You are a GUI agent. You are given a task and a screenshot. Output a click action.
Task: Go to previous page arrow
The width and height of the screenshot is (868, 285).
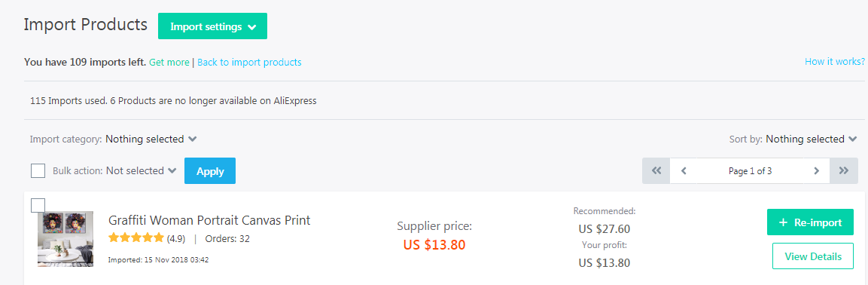(x=684, y=171)
